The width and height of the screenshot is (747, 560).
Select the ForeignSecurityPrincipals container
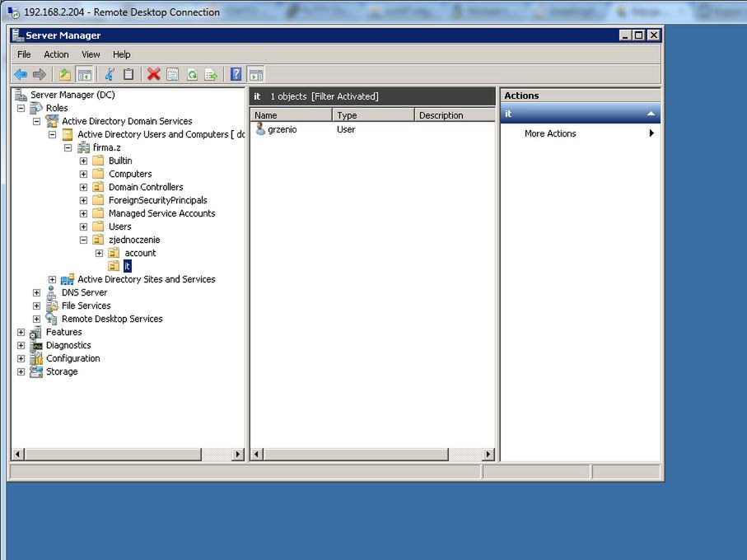click(157, 200)
